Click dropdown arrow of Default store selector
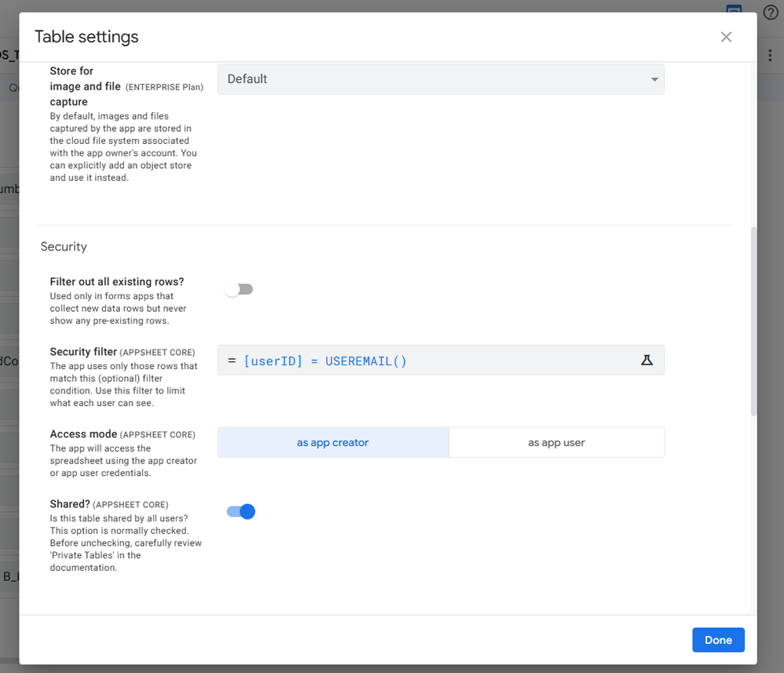This screenshot has width=784, height=673. [654, 79]
